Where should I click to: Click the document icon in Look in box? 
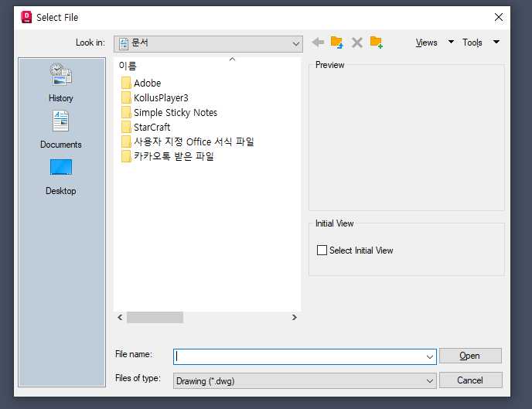[124, 44]
